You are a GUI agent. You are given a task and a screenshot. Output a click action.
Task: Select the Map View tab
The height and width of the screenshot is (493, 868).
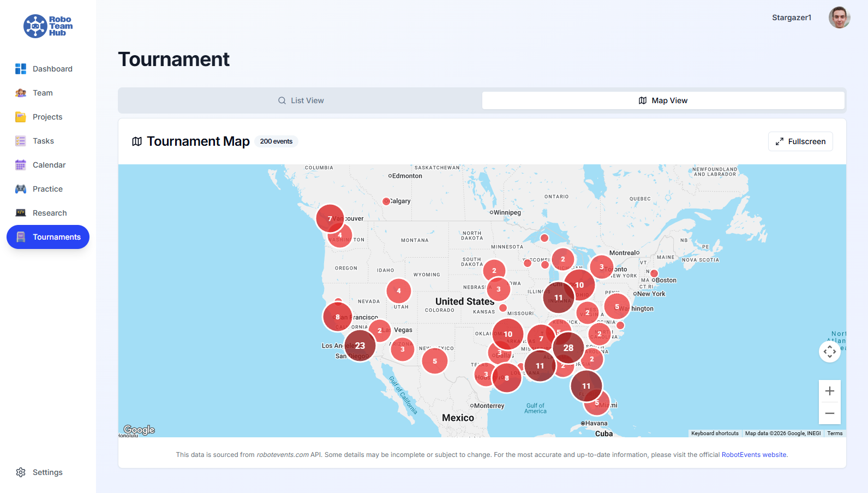pos(663,100)
